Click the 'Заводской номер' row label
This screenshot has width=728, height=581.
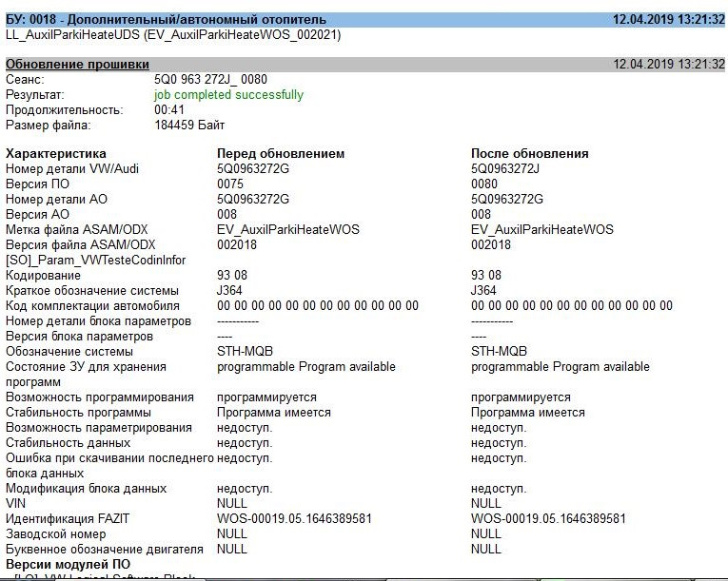tap(56, 534)
